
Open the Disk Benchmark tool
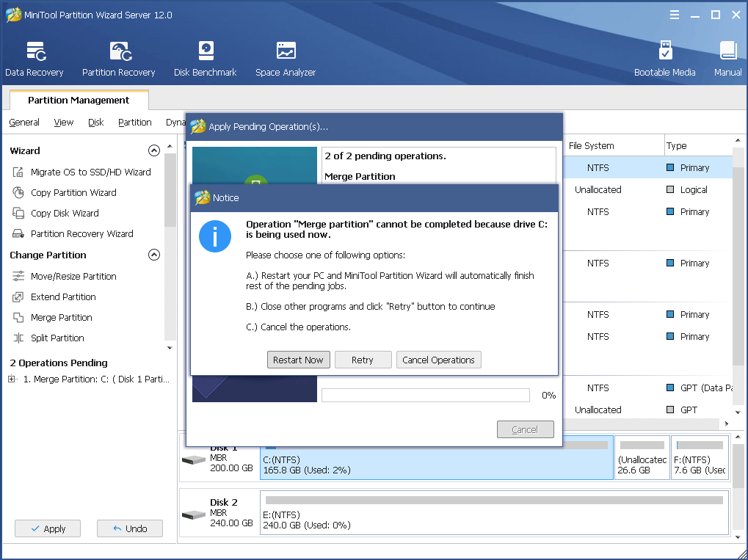[x=205, y=59]
